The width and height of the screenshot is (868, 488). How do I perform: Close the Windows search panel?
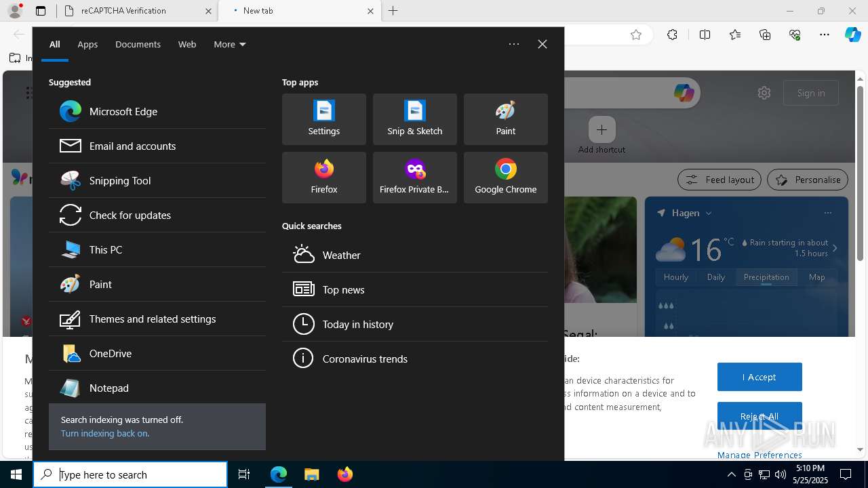(542, 44)
